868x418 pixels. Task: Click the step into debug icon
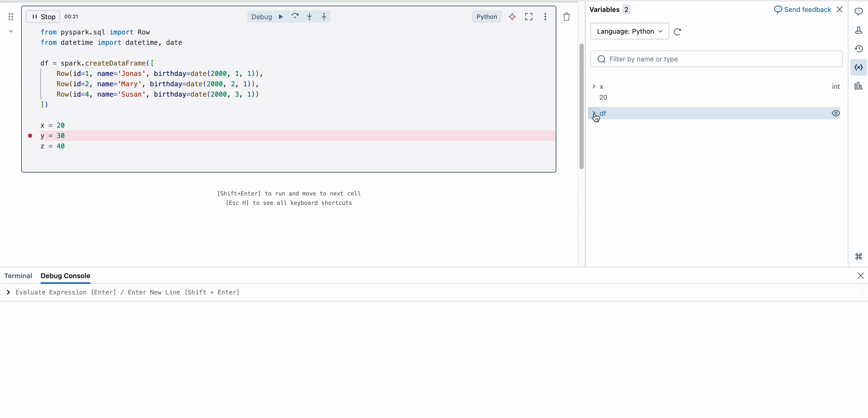[x=309, y=17]
